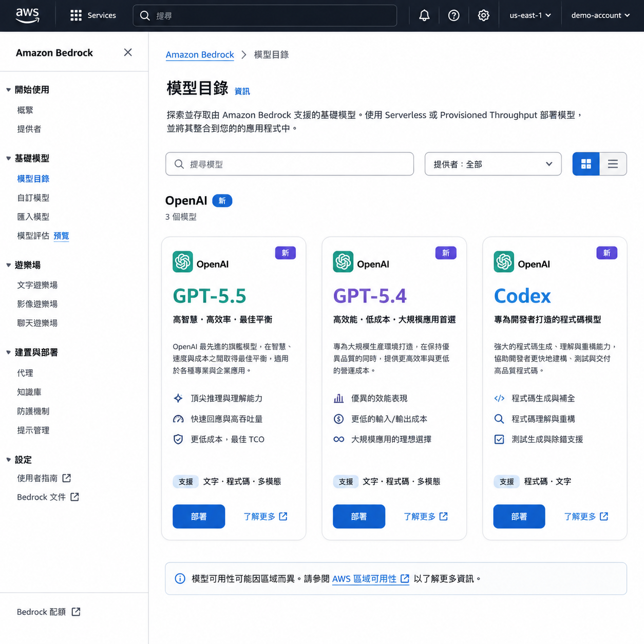Click the OpenAI logo on Codex card

click(x=504, y=261)
